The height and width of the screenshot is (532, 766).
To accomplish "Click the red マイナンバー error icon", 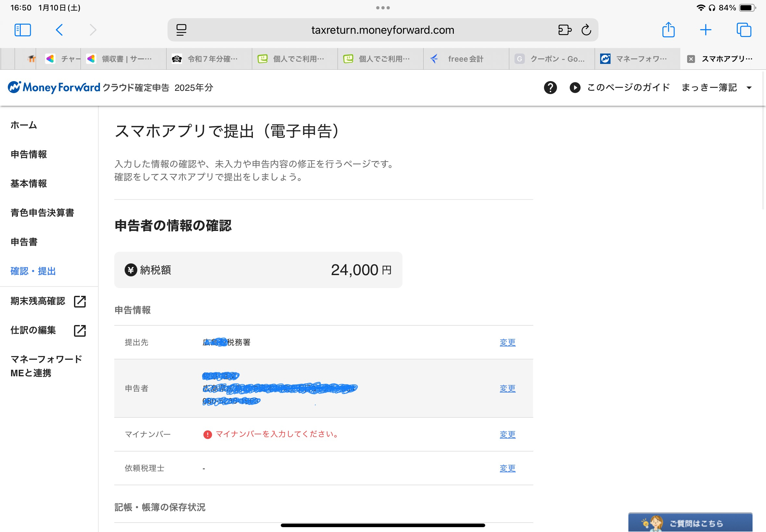I will (207, 434).
